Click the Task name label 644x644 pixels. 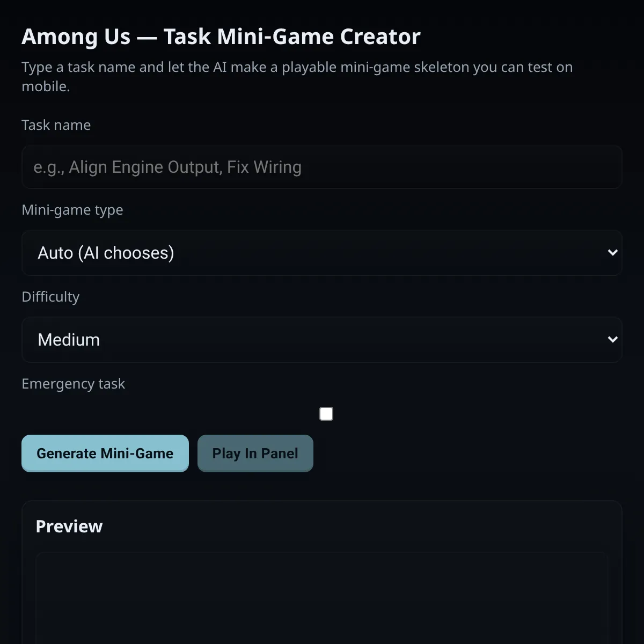pyautogui.click(x=56, y=125)
